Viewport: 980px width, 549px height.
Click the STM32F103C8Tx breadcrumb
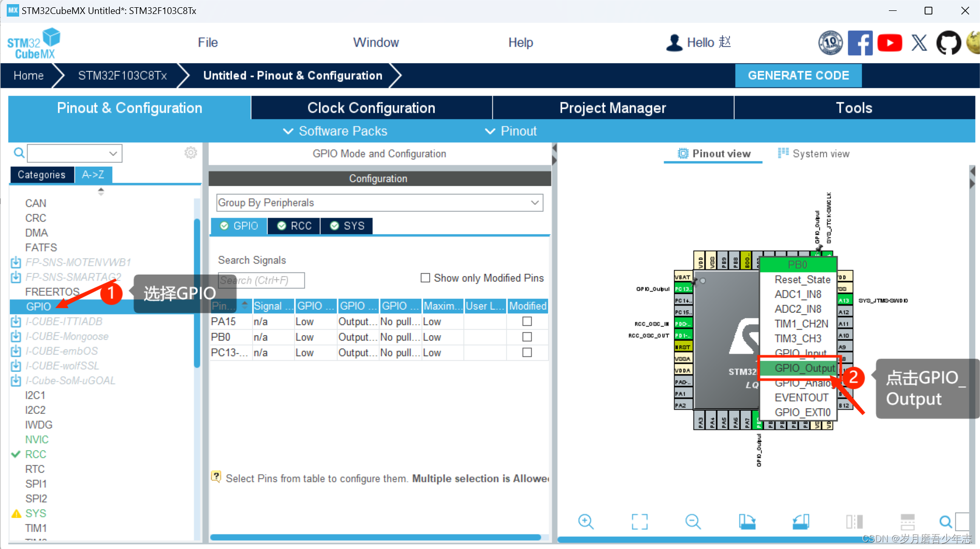pyautogui.click(x=123, y=76)
